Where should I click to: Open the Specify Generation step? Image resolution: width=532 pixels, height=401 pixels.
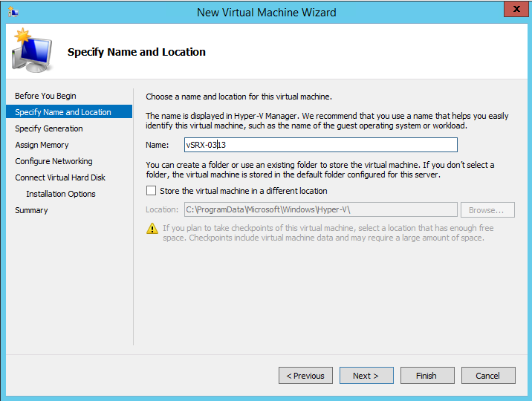[49, 128]
